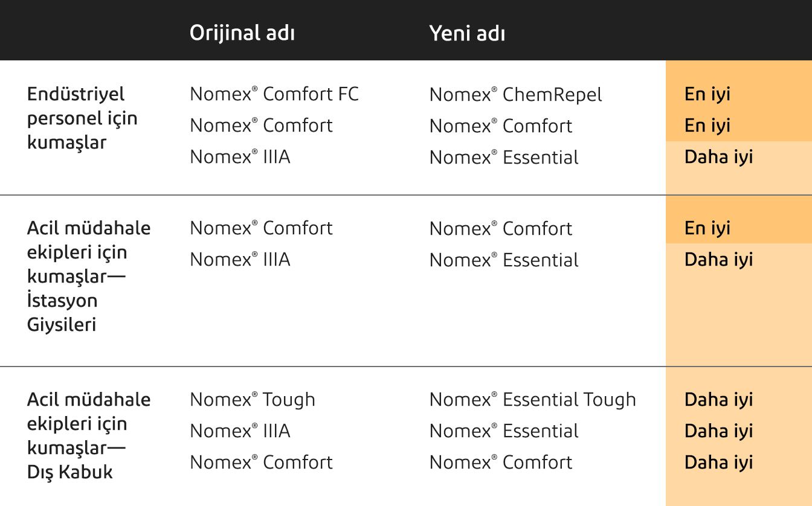Click 'Nomex IIIA' in Dış Kabuk section
Screen dimensions: 812x506
(240, 431)
